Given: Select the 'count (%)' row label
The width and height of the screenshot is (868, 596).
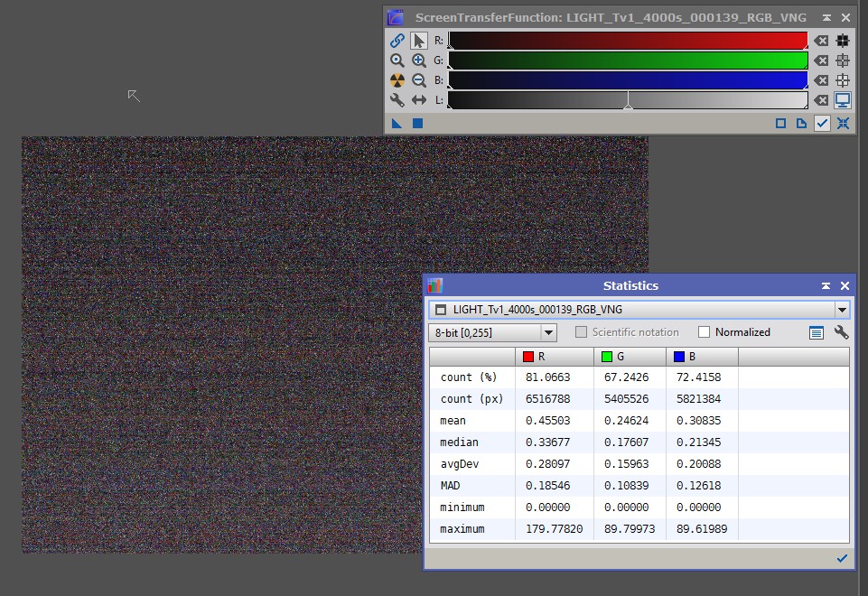Looking at the screenshot, I should pos(469,377).
